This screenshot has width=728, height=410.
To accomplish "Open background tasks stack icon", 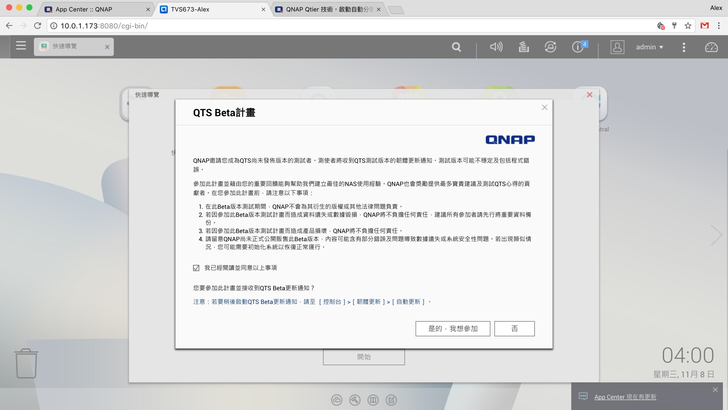I will coord(524,46).
